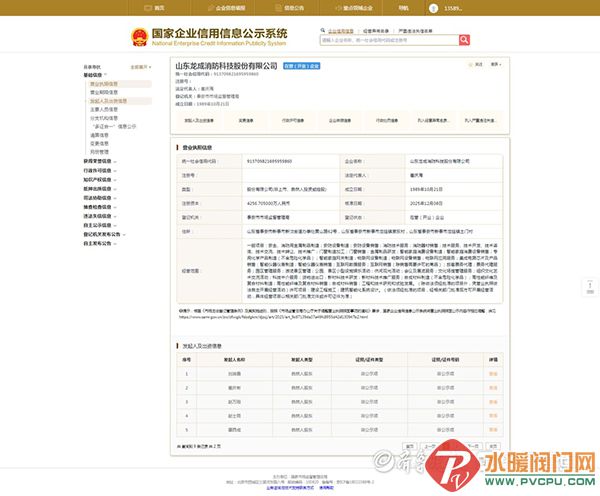Expand the 抽查检查信息 sidebar group
This screenshot has height=496, width=600.
point(100,207)
